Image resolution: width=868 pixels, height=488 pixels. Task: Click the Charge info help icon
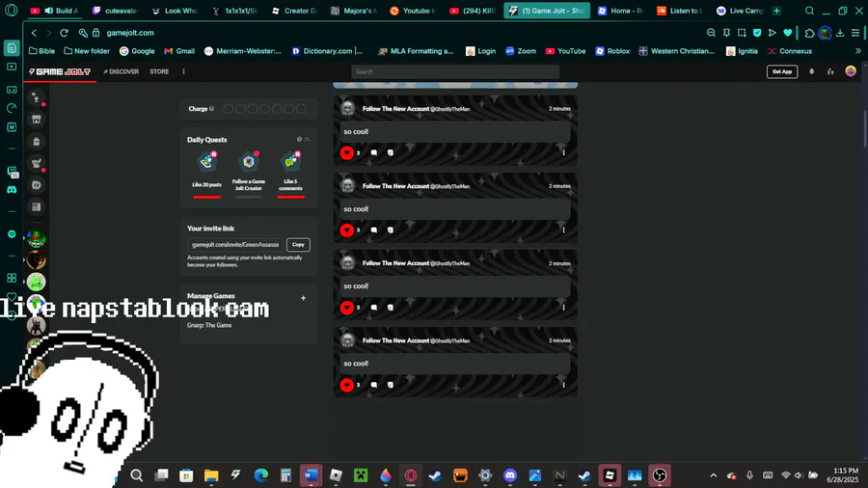point(211,108)
